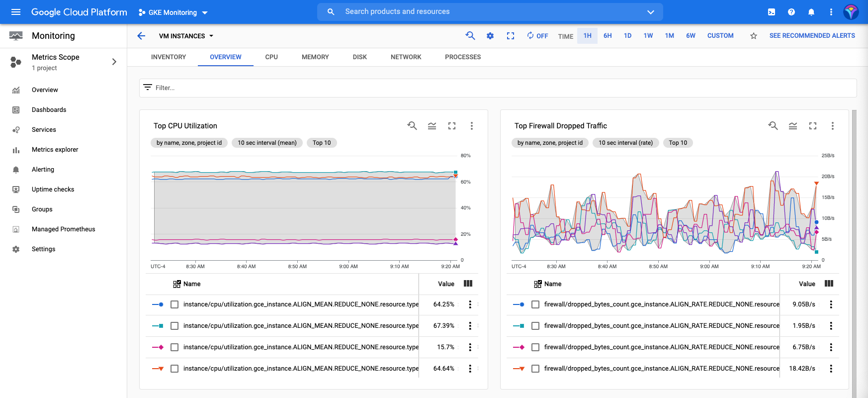Click the Filter input field
The height and width of the screenshot is (398, 868).
(x=498, y=88)
